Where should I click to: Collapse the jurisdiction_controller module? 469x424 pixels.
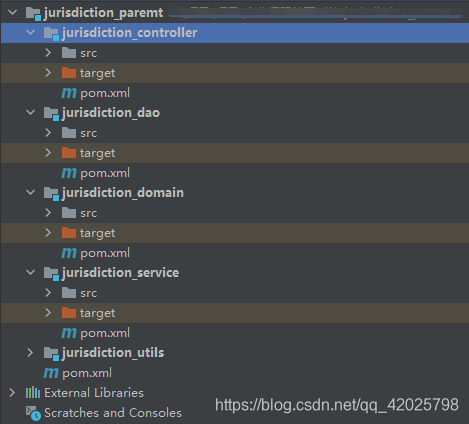click(x=31, y=33)
